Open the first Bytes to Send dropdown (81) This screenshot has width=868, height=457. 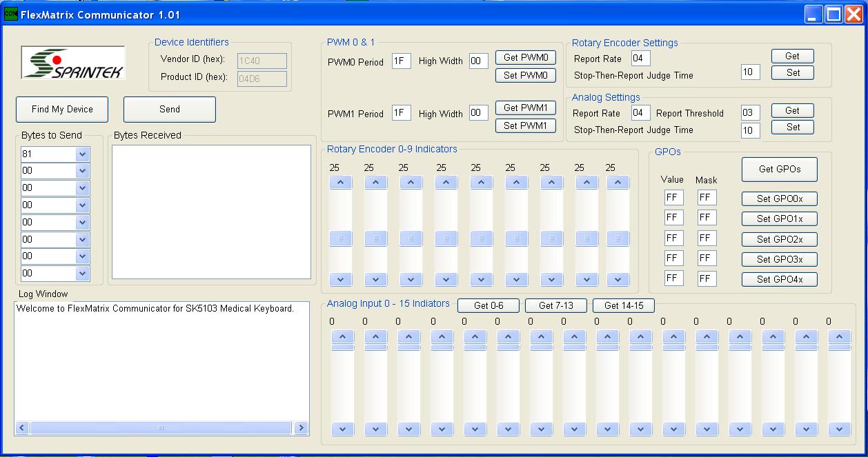coord(82,154)
